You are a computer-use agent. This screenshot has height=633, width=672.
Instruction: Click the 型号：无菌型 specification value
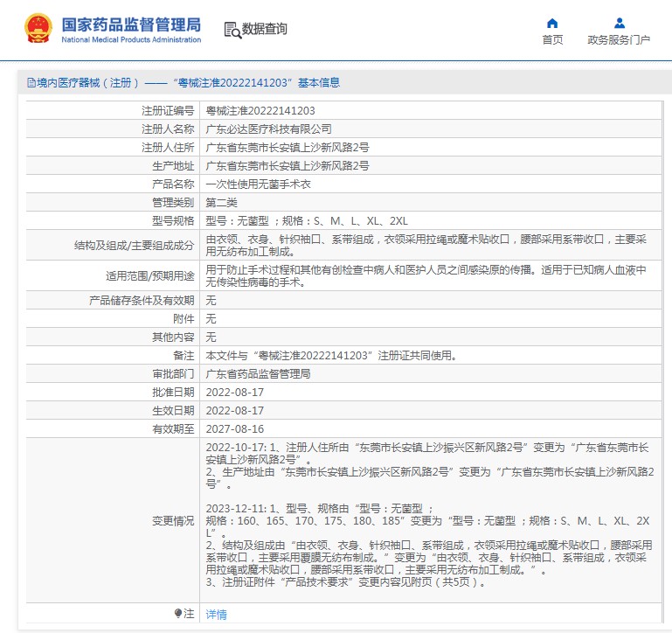(307, 221)
